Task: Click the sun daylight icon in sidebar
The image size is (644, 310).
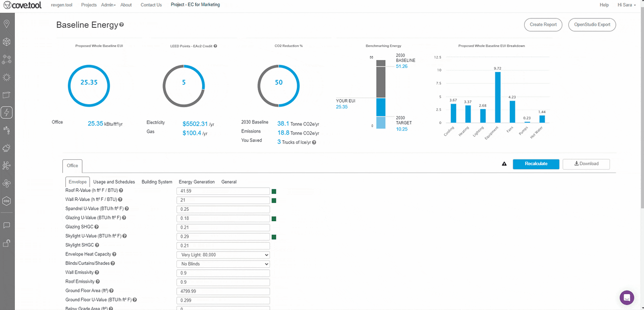Action: (6, 77)
